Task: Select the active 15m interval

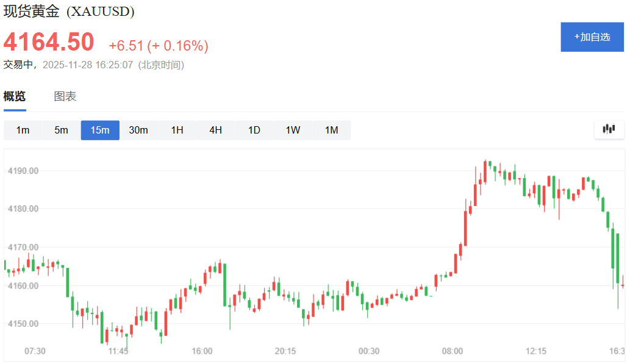Action: [x=100, y=130]
